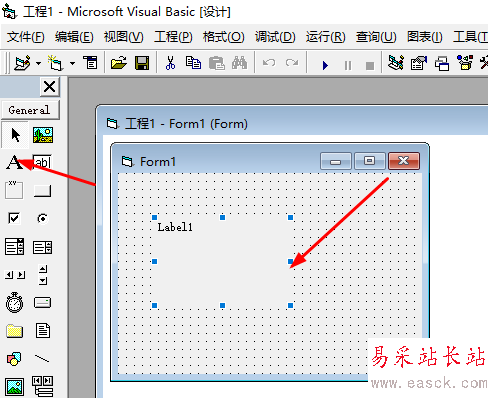Click the Cut scissors icon
This screenshot has width=488, height=398.
click(x=170, y=63)
